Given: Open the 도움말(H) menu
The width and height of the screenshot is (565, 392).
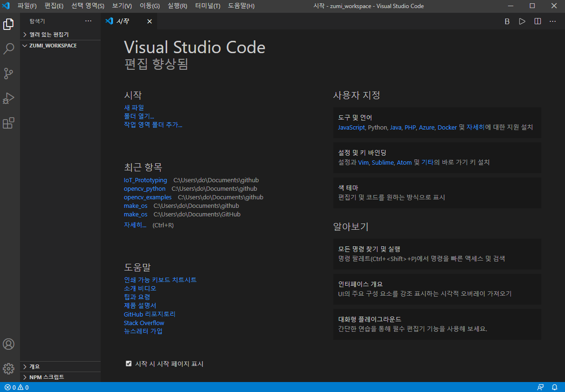Looking at the screenshot, I should point(241,6).
